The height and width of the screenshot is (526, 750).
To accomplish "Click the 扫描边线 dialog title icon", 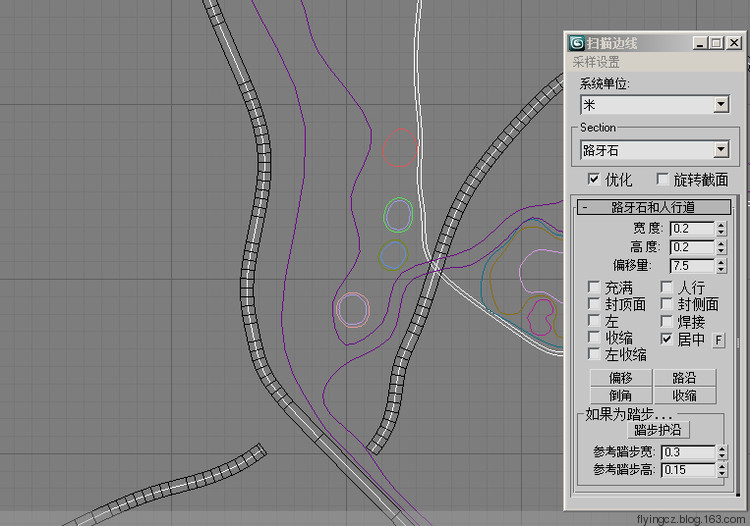I will pyautogui.click(x=577, y=44).
